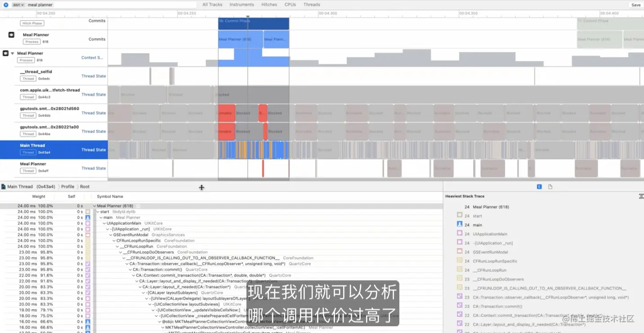The width and height of the screenshot is (644, 333).
Task: Collapse the start libdyld.dylib node
Action: [97, 211]
